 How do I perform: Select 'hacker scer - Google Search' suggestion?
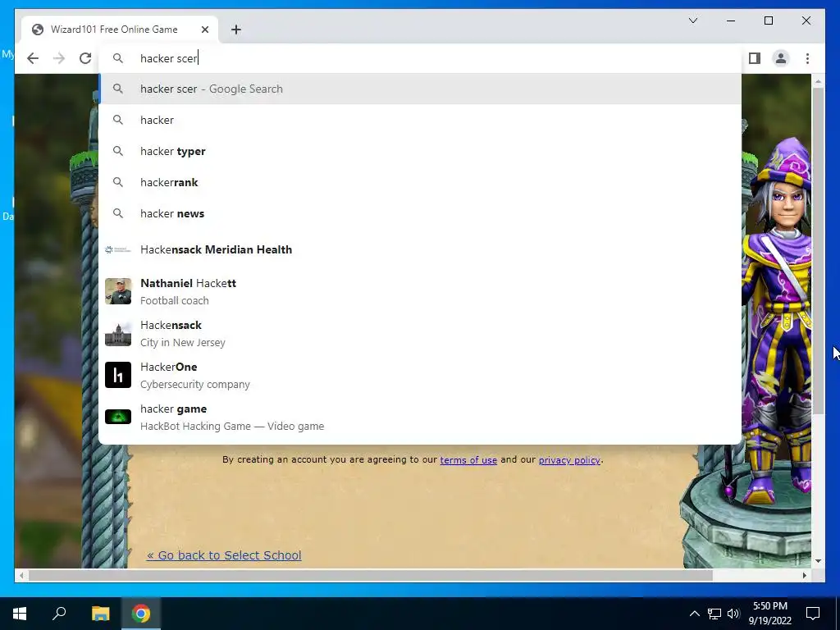tap(420, 89)
